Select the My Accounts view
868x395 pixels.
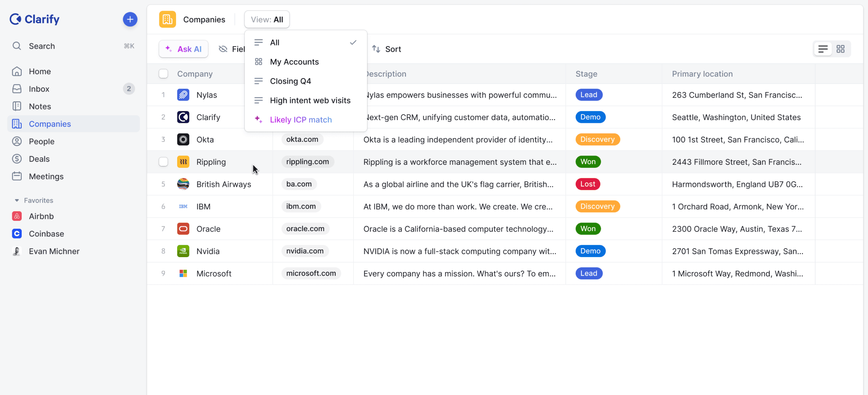point(306,62)
